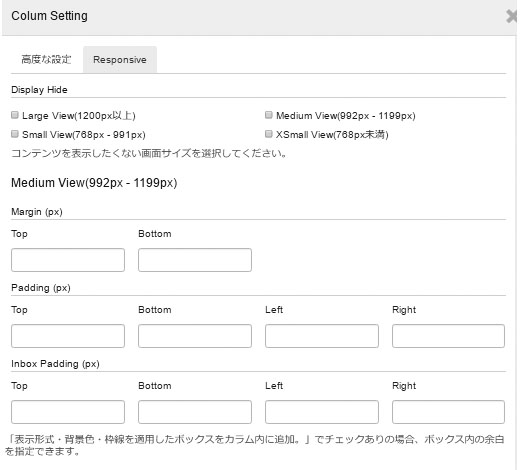Screen dimensions: 520x470
Task: Focus the Margin Bottom input field
Action: pos(195,260)
